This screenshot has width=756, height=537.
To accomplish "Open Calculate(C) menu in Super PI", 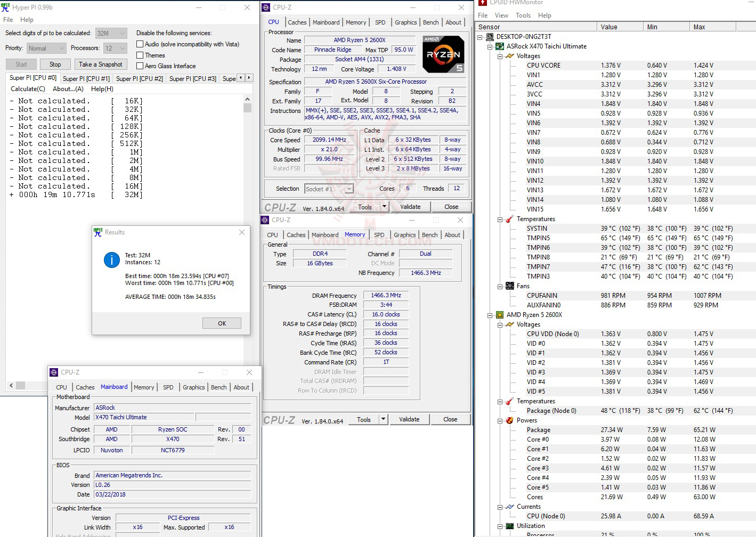I will click(x=28, y=89).
